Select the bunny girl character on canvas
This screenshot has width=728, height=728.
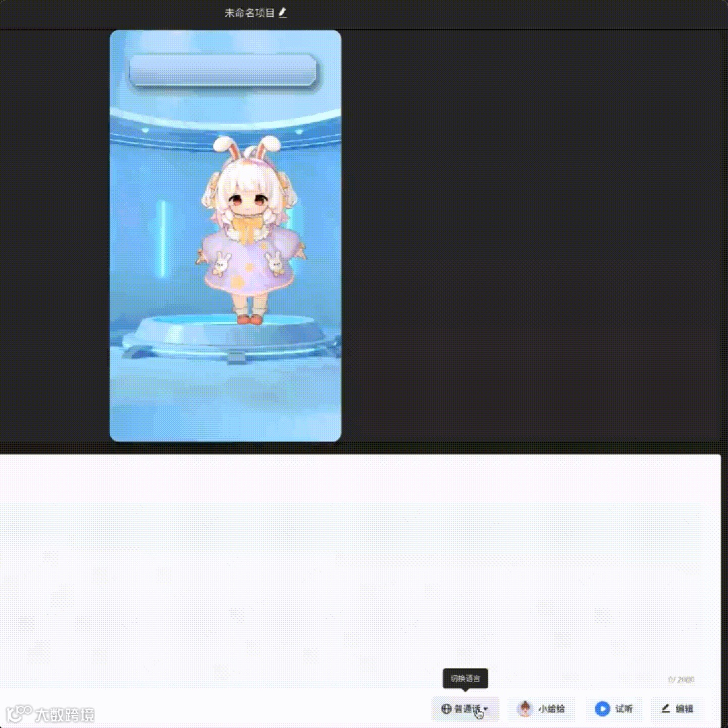click(x=250, y=231)
